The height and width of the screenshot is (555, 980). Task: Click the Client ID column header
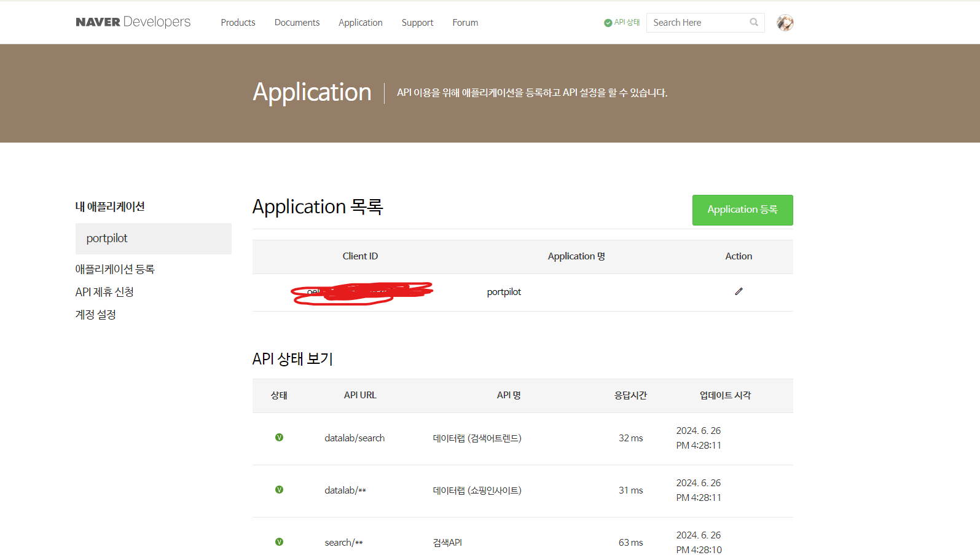(x=360, y=256)
